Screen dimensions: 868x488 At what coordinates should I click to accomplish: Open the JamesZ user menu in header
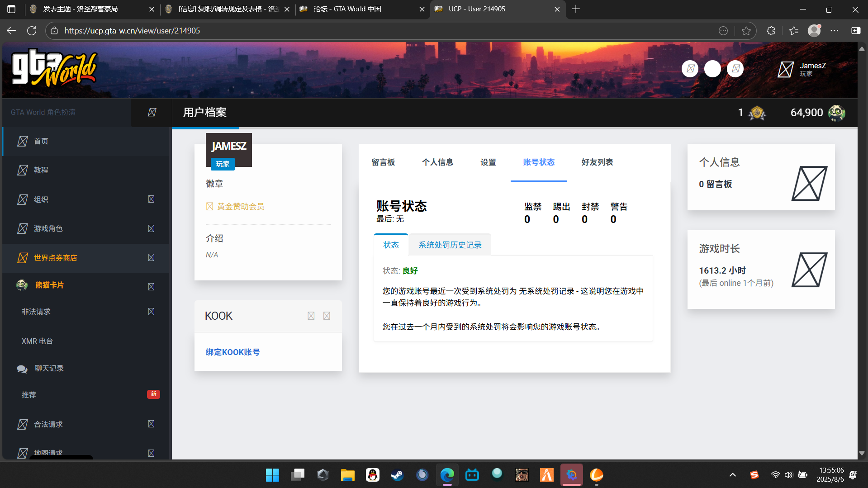point(803,69)
